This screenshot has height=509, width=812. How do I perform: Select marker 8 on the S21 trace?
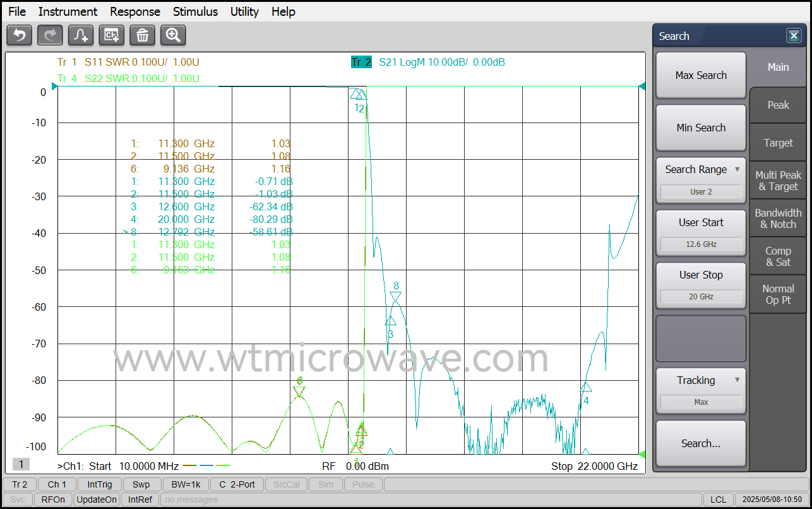396,296
